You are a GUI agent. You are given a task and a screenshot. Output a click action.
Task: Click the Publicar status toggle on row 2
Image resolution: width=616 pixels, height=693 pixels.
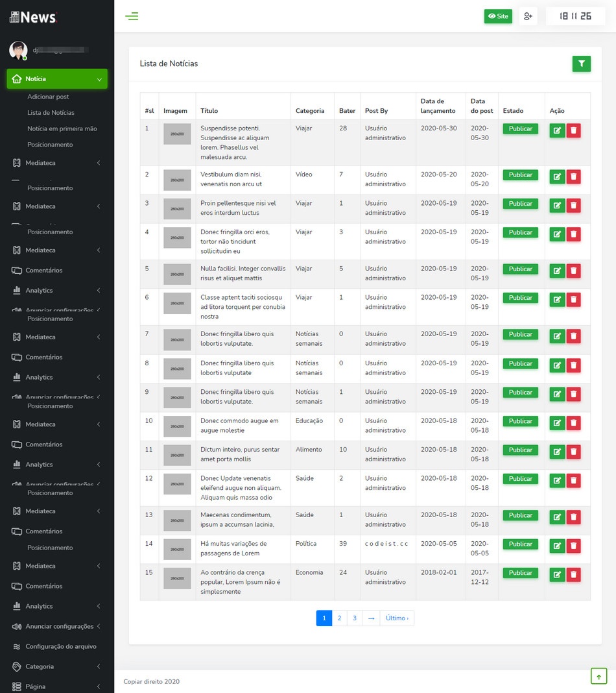[520, 175]
